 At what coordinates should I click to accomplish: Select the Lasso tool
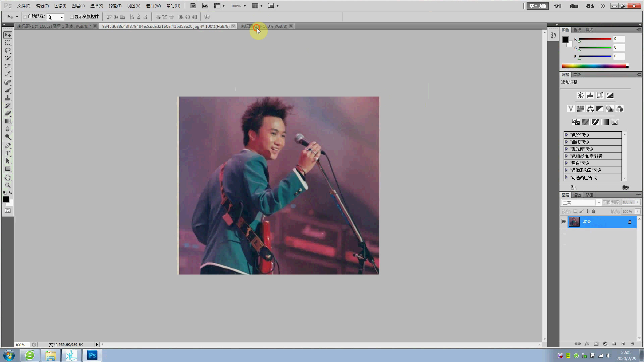pyautogui.click(x=8, y=50)
